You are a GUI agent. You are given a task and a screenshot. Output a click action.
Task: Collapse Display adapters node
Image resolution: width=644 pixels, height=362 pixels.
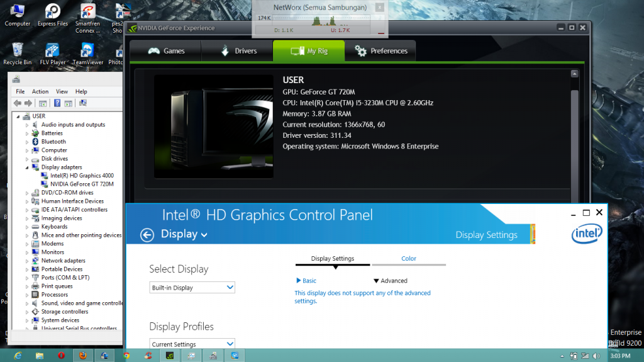27,167
